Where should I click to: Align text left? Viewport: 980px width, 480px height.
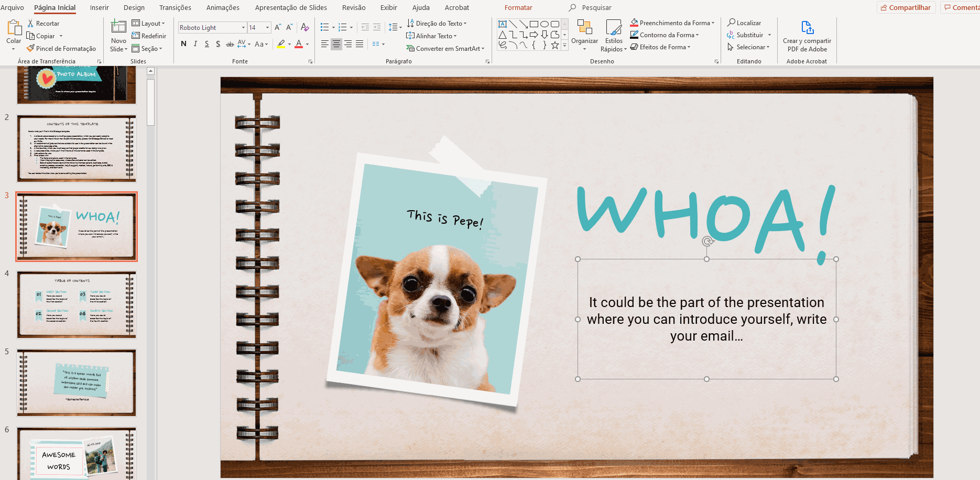325,44
